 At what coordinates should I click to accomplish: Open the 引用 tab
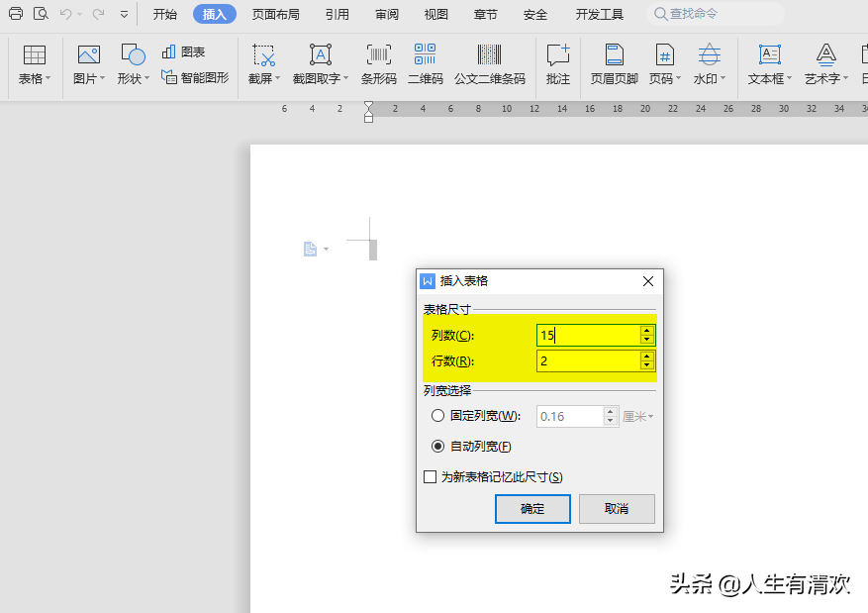(x=338, y=14)
